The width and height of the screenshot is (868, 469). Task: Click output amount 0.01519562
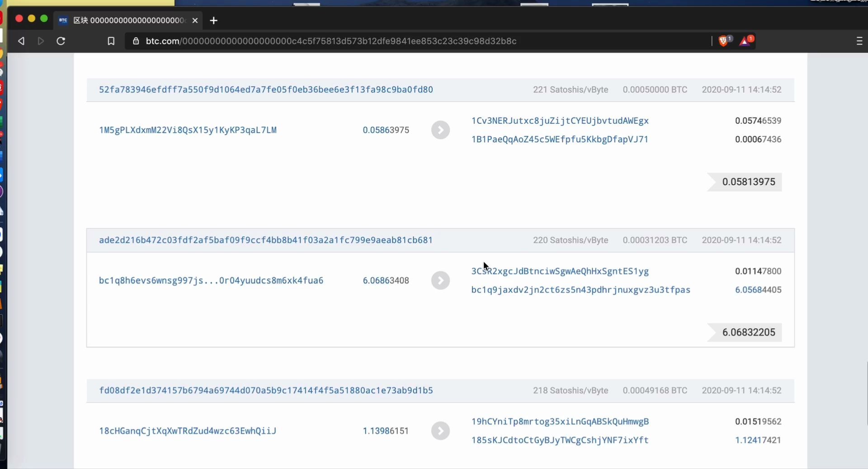pos(758,422)
